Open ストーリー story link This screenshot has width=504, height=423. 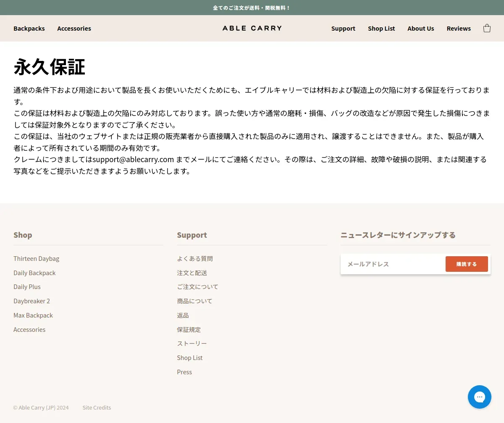click(x=192, y=344)
